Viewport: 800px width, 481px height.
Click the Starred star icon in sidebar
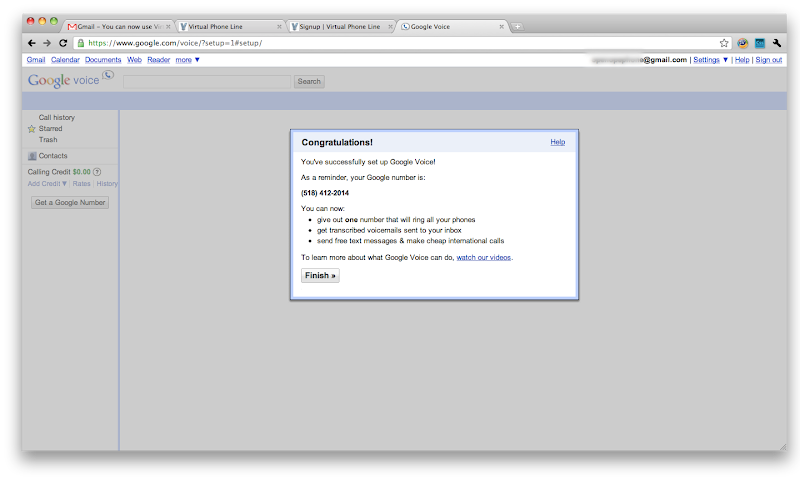pos(32,129)
